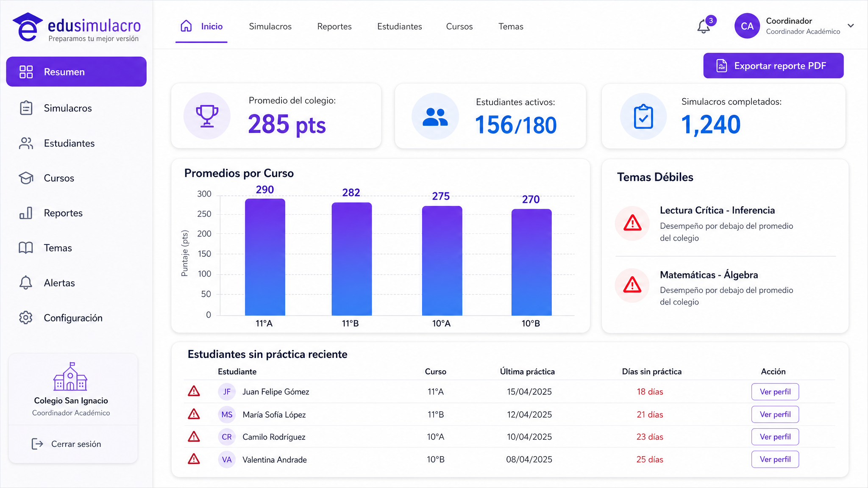Click the 12/04/2025 date cell
Viewport: 868px width, 488px height.
(x=529, y=415)
